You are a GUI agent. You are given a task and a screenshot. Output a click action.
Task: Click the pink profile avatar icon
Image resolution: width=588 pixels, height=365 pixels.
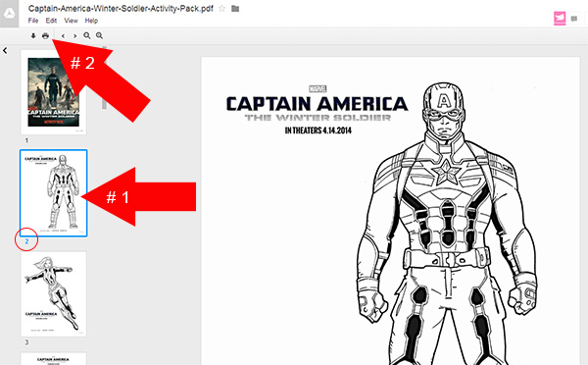pos(560,18)
